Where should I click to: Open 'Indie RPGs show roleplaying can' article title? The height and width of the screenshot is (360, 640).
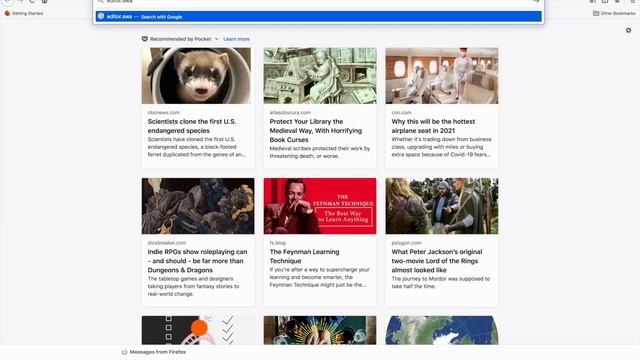coord(198,261)
